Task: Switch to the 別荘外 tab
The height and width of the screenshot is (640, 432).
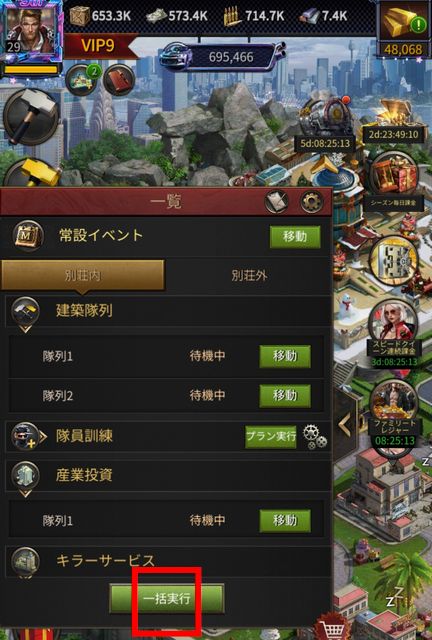Action: [249, 276]
